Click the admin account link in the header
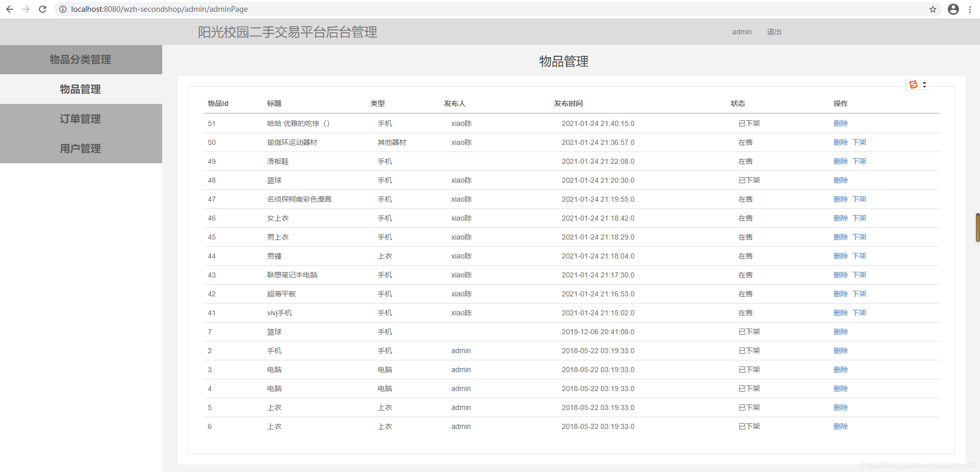Viewport: 980px width, 474px height. click(x=742, y=32)
